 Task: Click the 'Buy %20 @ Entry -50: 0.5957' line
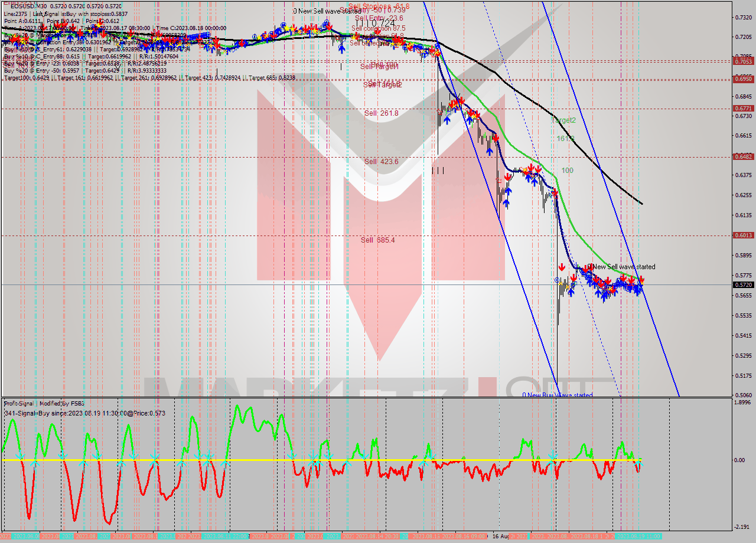pyautogui.click(x=86, y=70)
